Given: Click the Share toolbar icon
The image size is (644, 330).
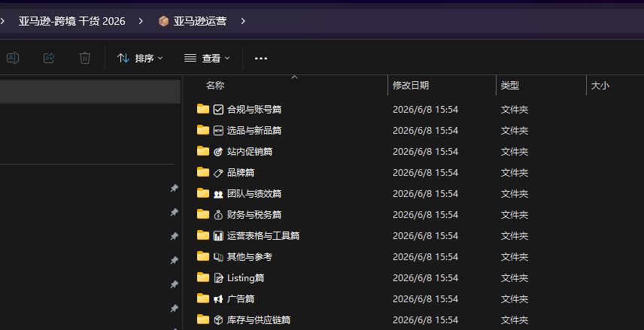Looking at the screenshot, I should point(49,58).
